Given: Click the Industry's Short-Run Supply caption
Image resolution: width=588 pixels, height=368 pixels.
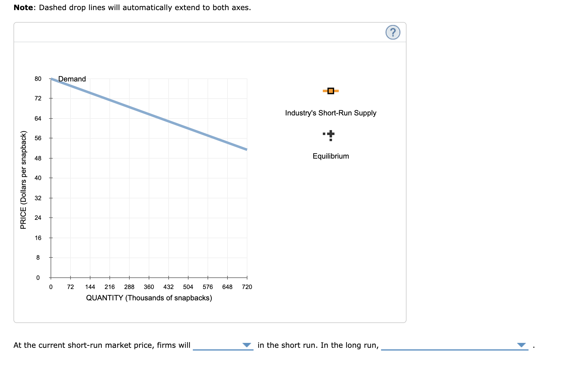Looking at the screenshot, I should 330,113.
